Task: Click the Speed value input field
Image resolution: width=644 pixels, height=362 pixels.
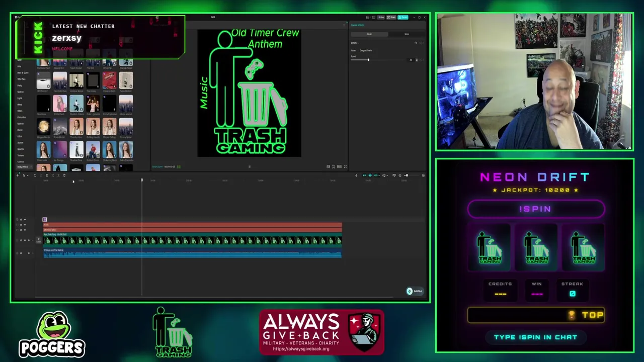Action: pos(411,60)
